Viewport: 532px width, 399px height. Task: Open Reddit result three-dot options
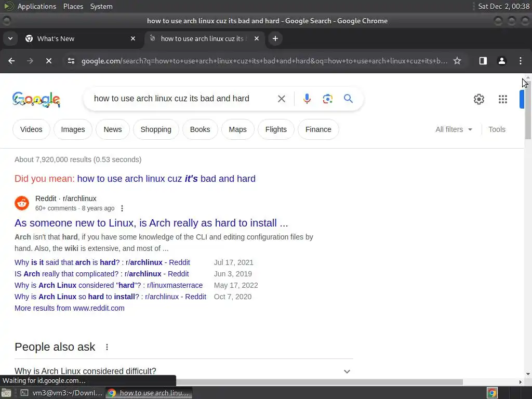pyautogui.click(x=122, y=208)
